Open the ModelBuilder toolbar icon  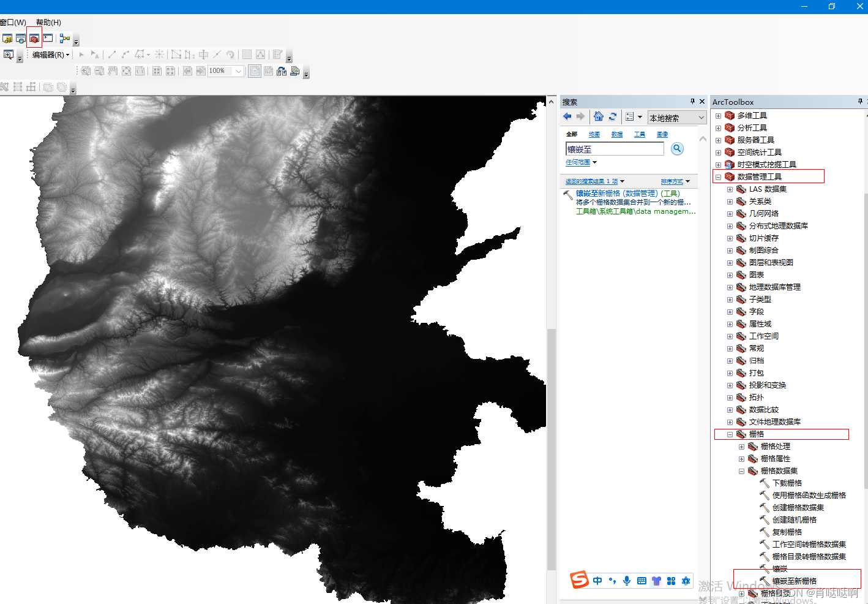64,38
